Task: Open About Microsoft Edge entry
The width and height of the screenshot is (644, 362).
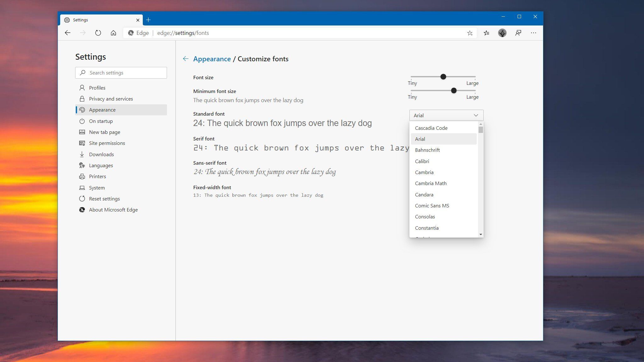Action: coord(121,210)
